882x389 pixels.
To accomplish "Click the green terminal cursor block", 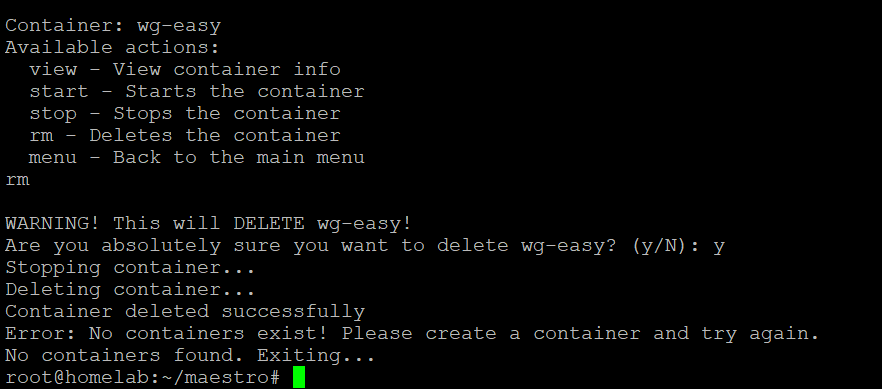I will pyautogui.click(x=299, y=377).
